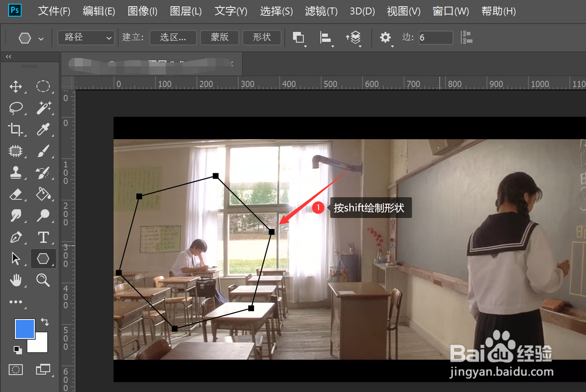Click the 边 sides input field

click(436, 38)
